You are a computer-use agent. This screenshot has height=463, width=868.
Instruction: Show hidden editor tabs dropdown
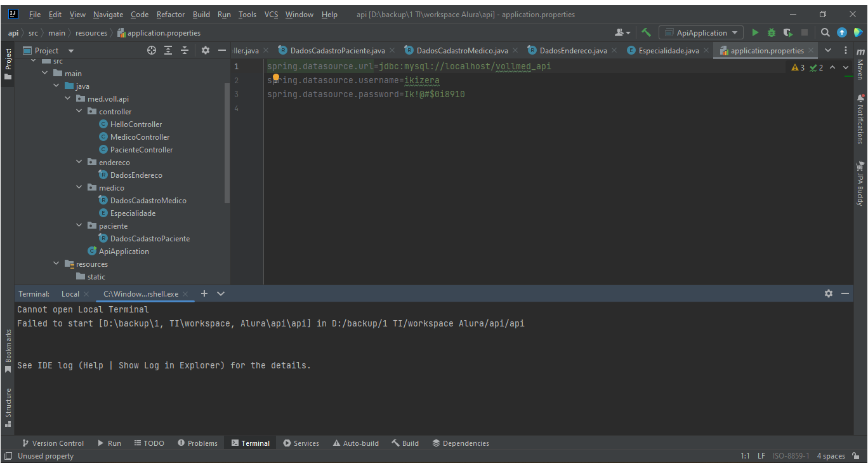(x=827, y=50)
